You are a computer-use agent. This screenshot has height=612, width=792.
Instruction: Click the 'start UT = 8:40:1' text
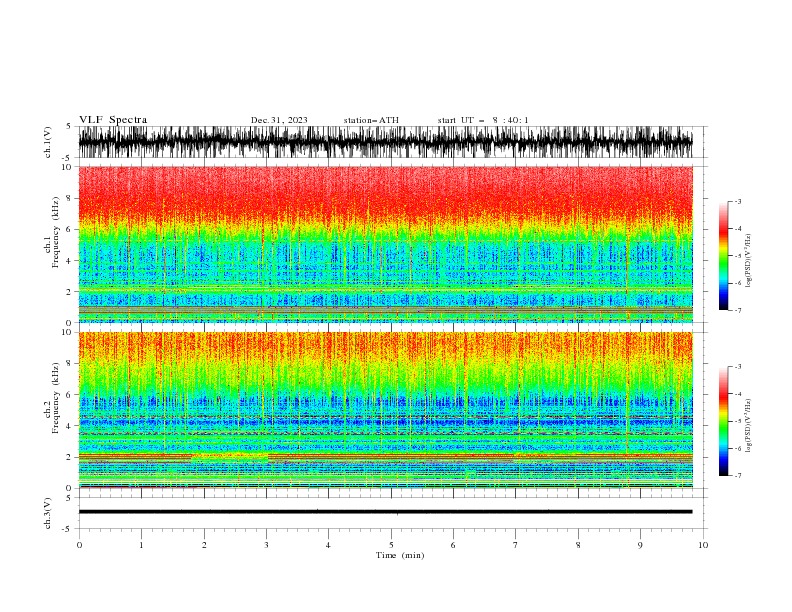483,120
